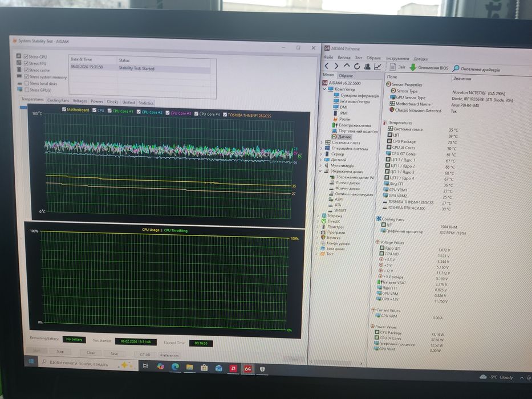The width and height of the screenshot is (532, 399).
Task: Enable Stress GPU(s) option
Action: pos(27,90)
